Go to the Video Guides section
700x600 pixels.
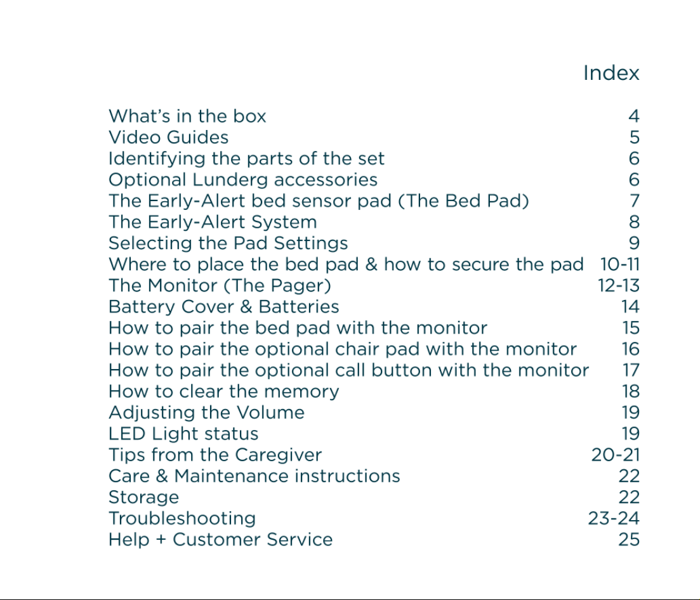coord(168,137)
